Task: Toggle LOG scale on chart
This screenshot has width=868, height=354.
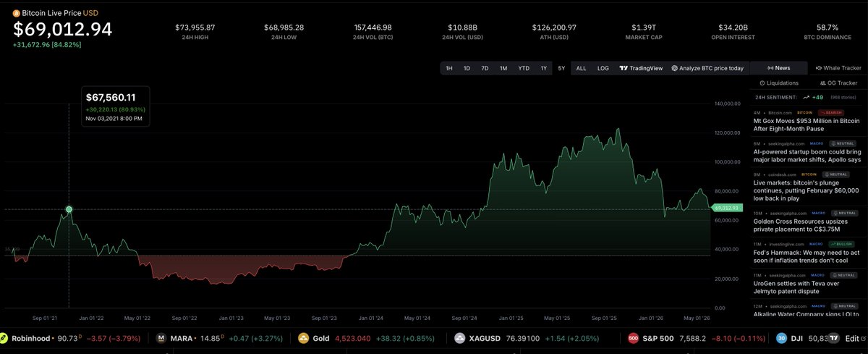Action: pos(603,68)
